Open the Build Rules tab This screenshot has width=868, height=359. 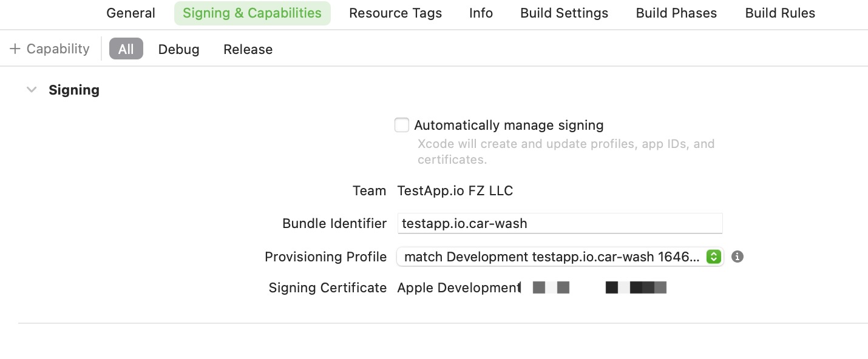tap(779, 13)
